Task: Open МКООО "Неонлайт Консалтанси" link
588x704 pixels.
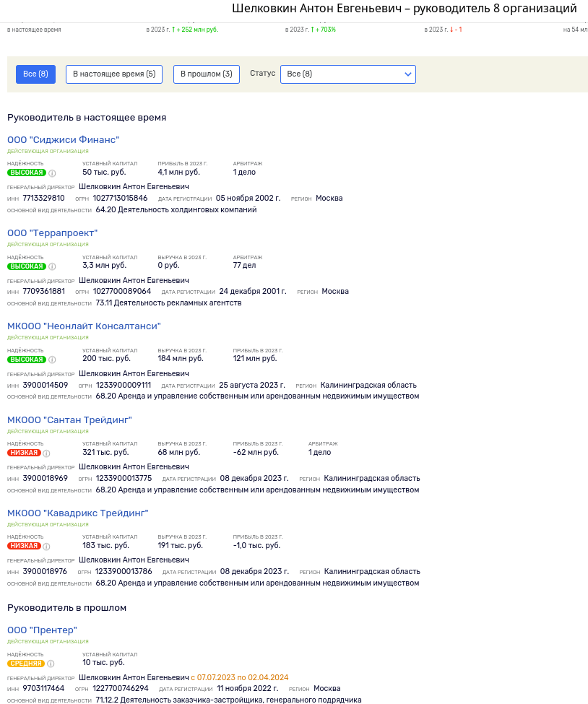Action: [84, 326]
